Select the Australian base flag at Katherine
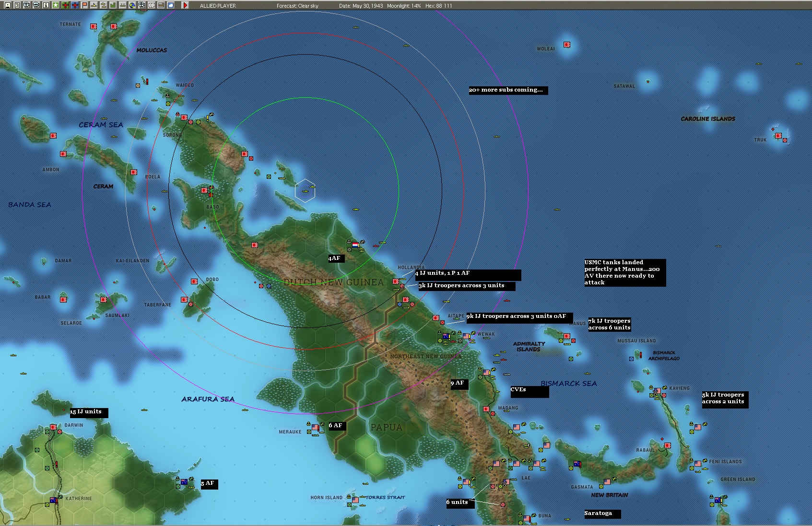The width and height of the screenshot is (812, 526). (54, 500)
